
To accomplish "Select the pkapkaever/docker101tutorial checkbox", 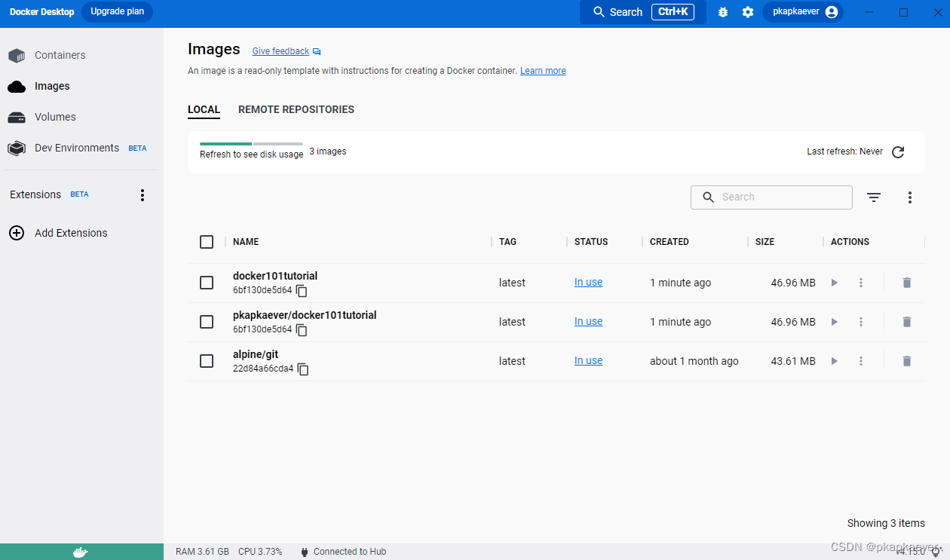I will click(x=207, y=322).
